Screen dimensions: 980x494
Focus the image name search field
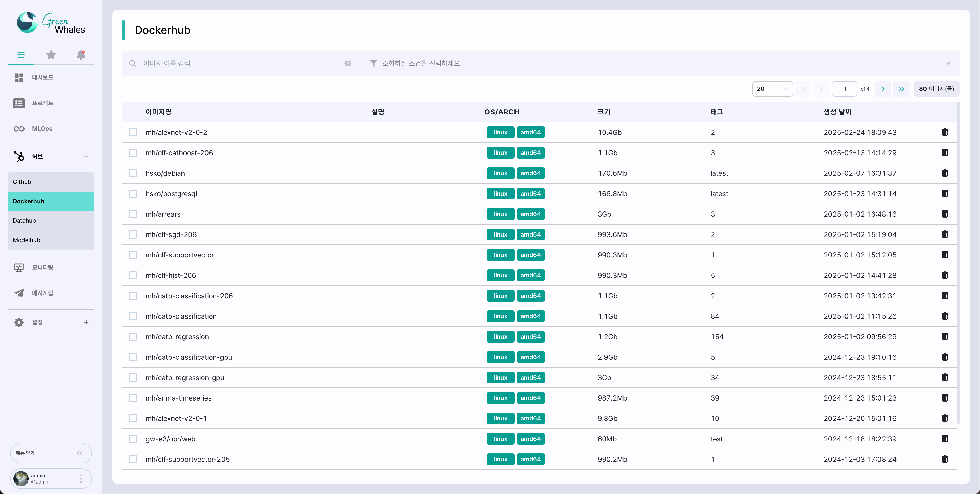242,63
